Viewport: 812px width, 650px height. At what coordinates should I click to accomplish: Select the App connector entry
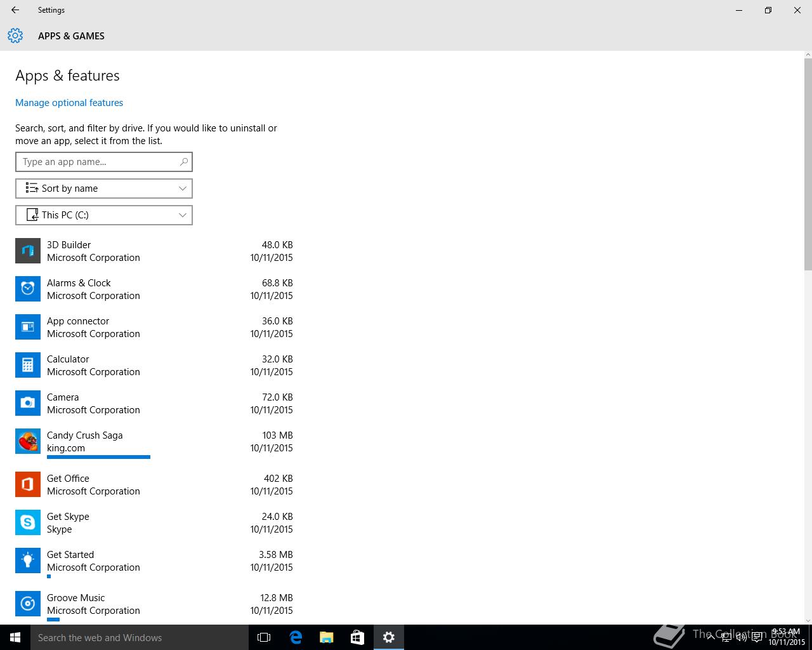(x=154, y=327)
